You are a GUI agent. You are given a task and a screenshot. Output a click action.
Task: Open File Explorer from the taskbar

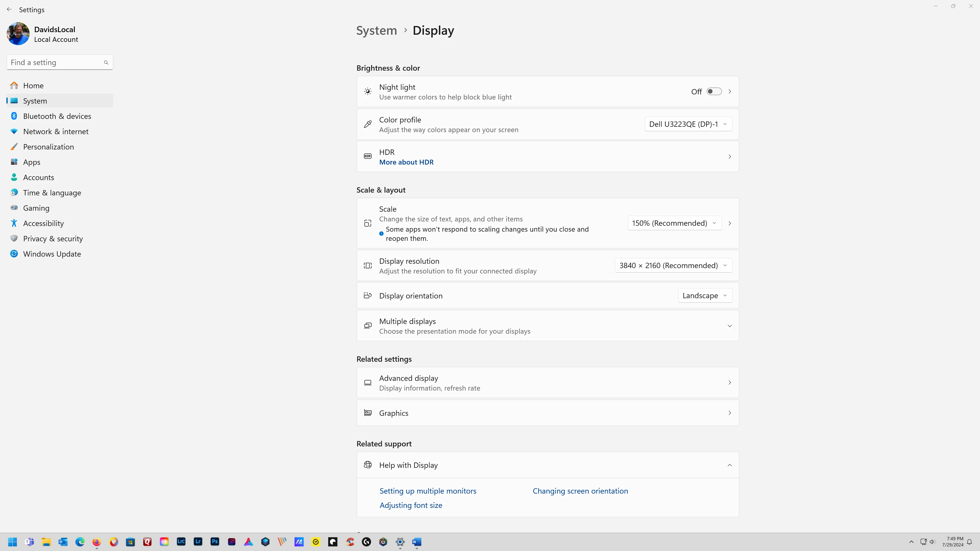(x=46, y=542)
